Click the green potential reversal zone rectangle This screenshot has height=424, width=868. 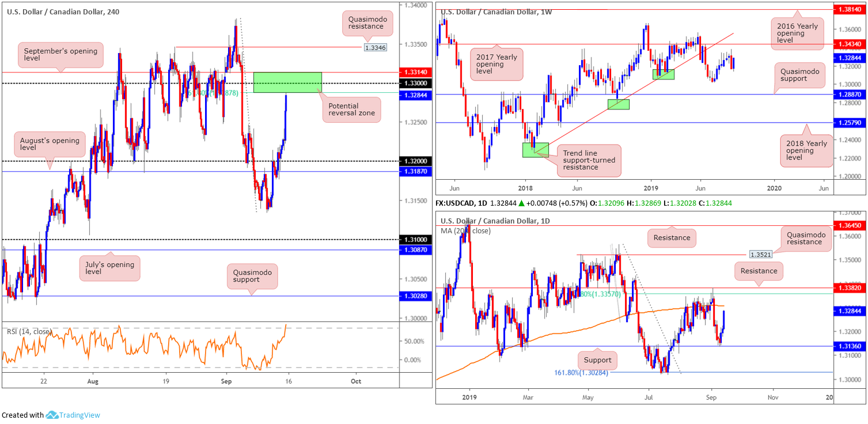tap(287, 82)
